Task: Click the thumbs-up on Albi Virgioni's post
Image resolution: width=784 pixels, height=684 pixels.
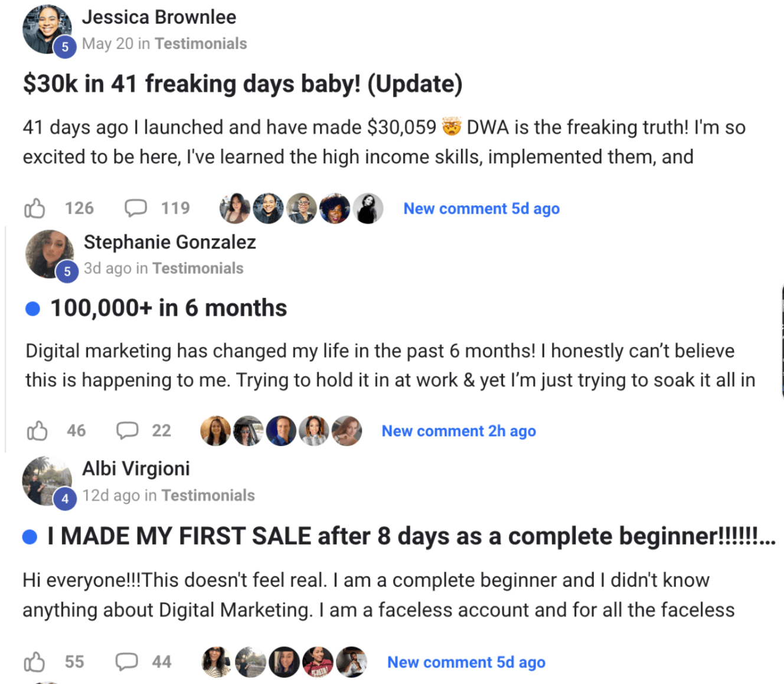Action: point(35,662)
